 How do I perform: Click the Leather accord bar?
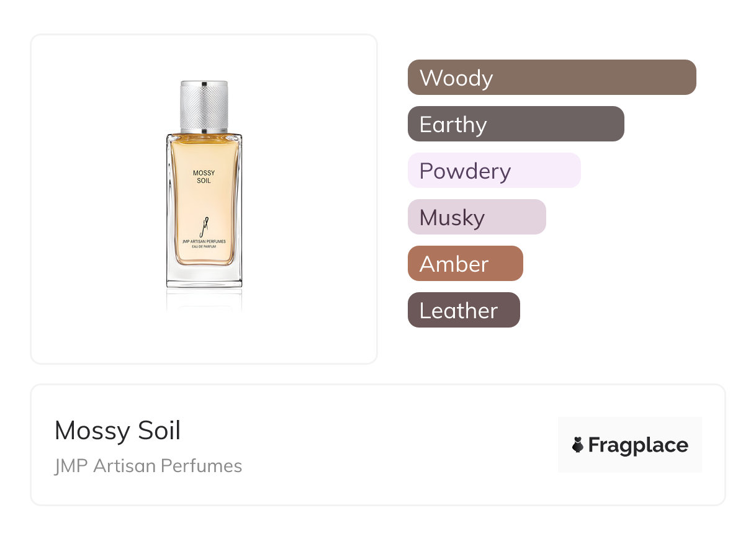click(464, 310)
